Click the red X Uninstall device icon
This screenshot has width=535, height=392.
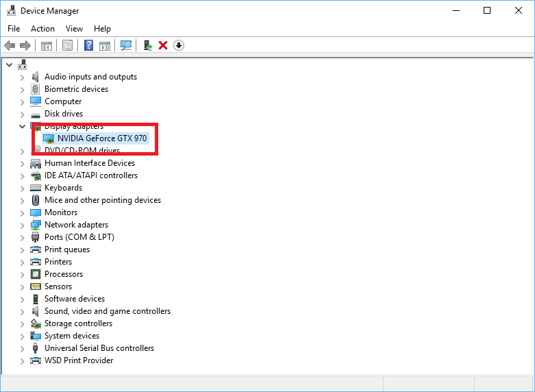[163, 45]
